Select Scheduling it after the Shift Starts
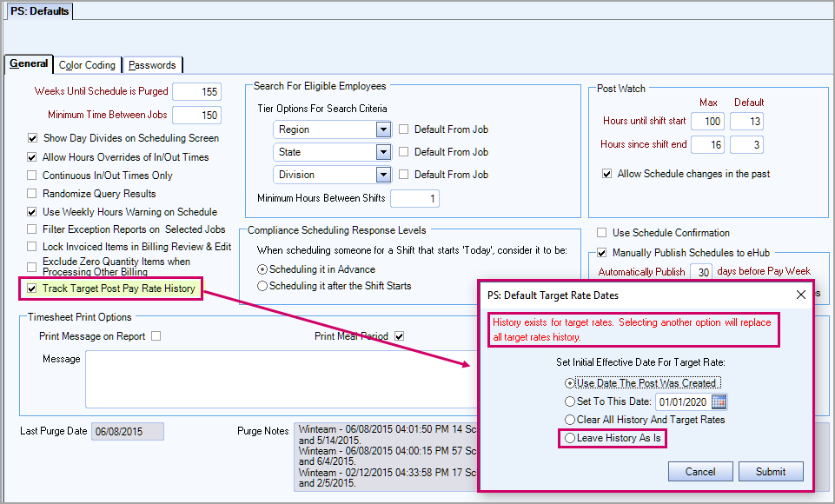The image size is (835, 504). point(262,286)
